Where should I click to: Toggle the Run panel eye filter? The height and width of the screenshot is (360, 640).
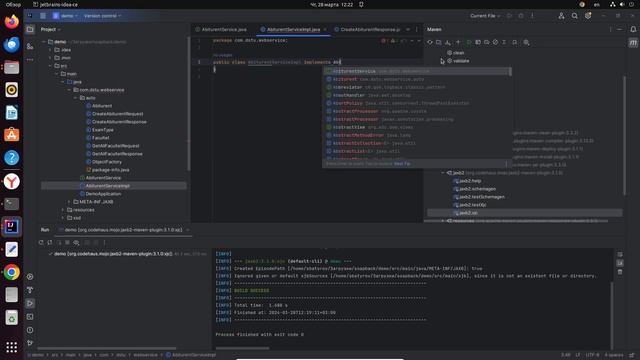[76, 242]
